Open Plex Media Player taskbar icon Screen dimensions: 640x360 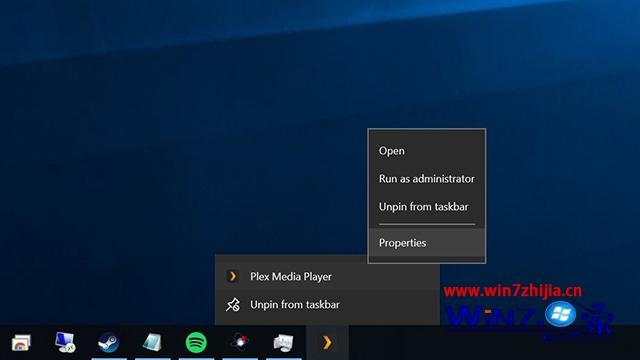327,343
